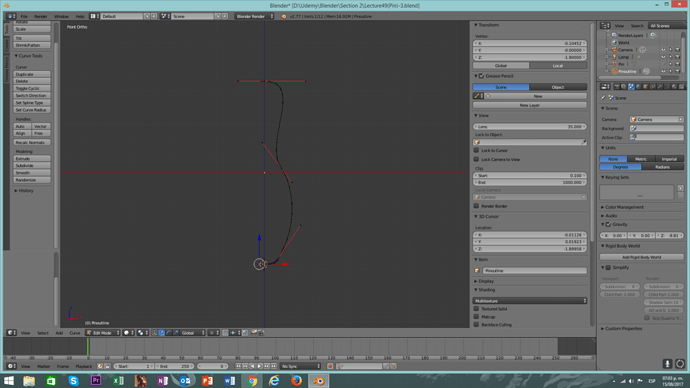Select the World properties tab icon
This screenshot has width=690, height=388.
click(x=638, y=87)
